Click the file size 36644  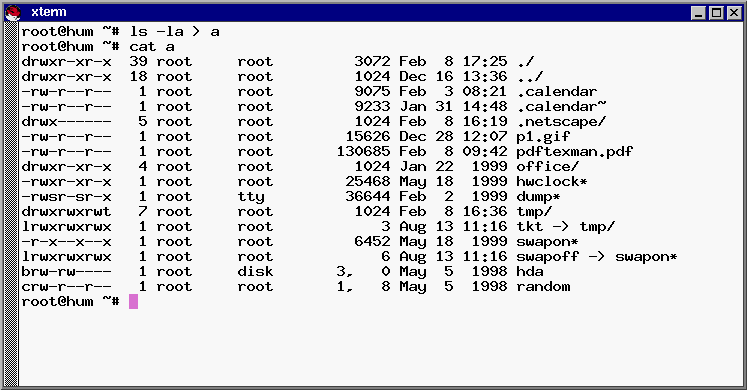(368, 197)
